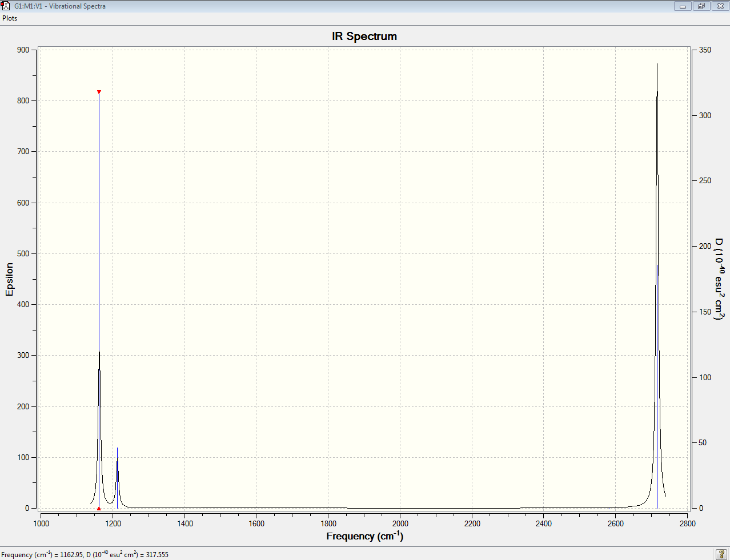
Task: Click the D (10^-40 esu² cm²) right axis label
Action: [719, 279]
